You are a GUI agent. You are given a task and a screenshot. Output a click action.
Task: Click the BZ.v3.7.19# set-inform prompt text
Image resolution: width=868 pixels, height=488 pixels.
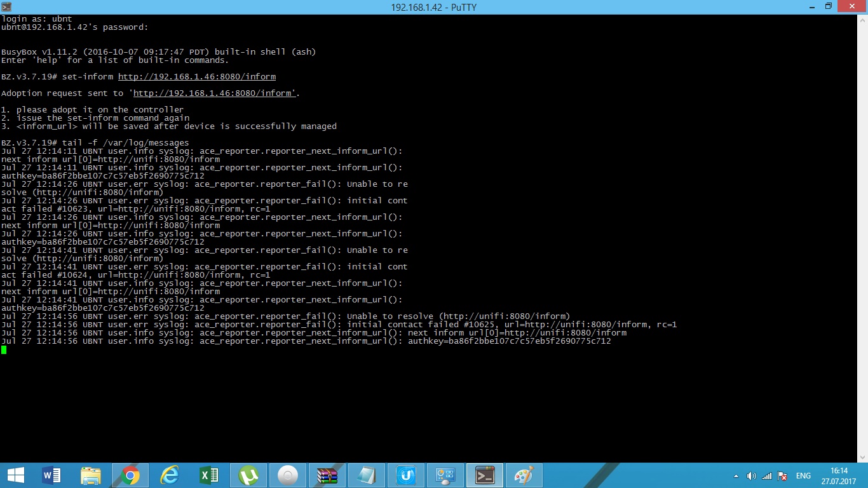point(58,77)
